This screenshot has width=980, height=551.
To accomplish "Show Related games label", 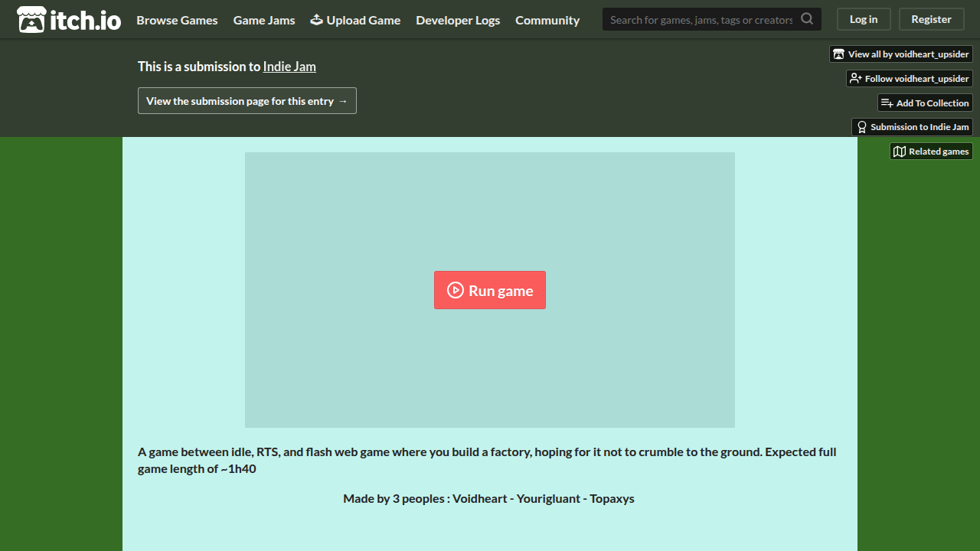I will pyautogui.click(x=939, y=152).
